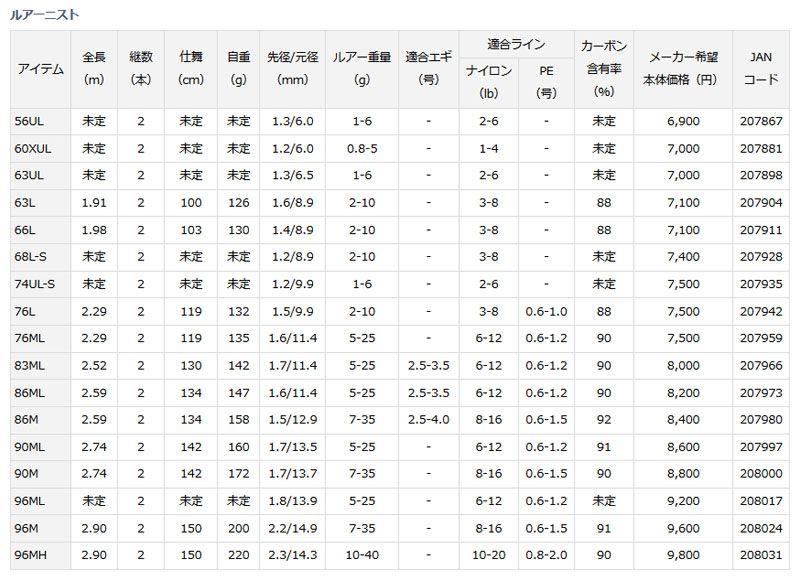Screen dimensions: 800x580
Task: Select the 2.5-4.0 適合エギ value
Action: tap(429, 420)
